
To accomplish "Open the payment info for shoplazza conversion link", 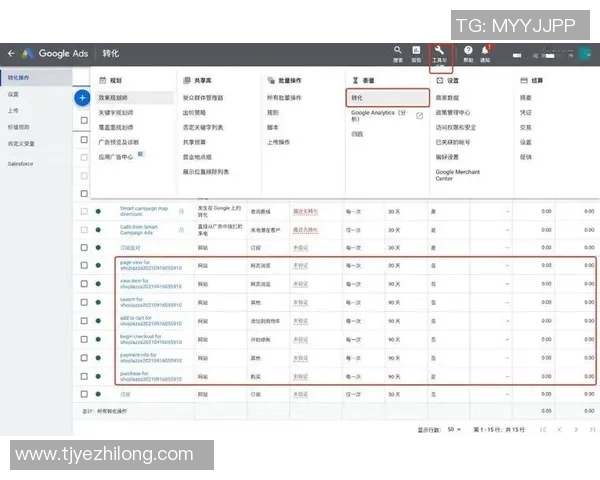I will click(151, 358).
